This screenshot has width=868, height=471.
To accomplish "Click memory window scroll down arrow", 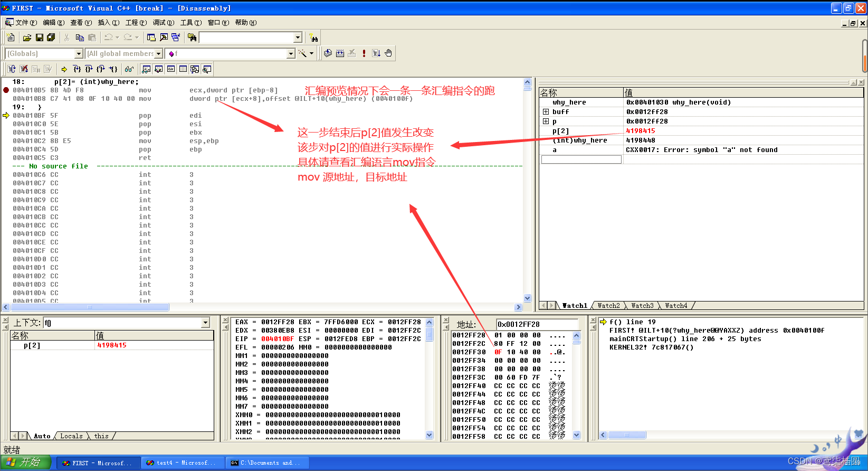I will (577, 435).
